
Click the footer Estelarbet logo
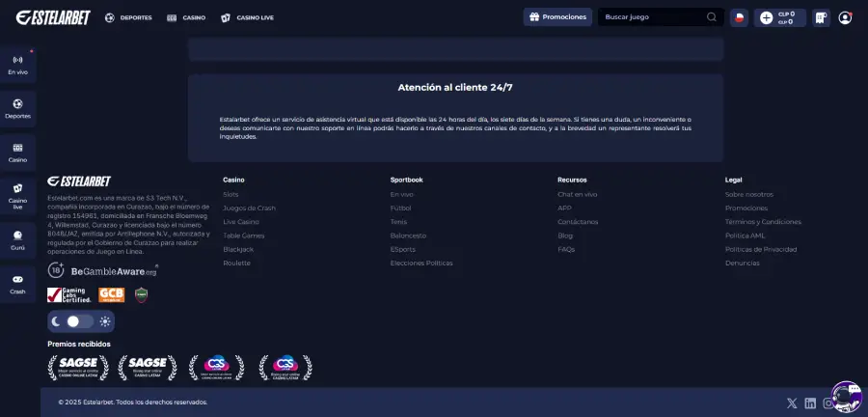click(x=79, y=181)
